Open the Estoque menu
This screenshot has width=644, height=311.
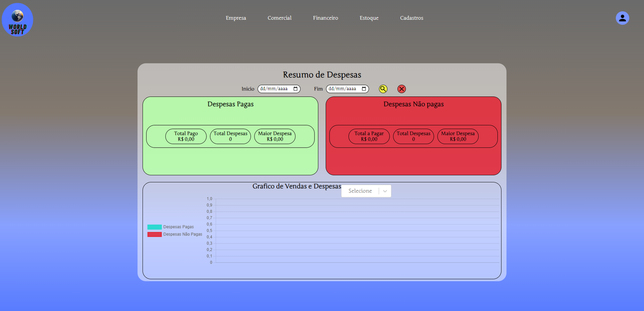tap(369, 18)
